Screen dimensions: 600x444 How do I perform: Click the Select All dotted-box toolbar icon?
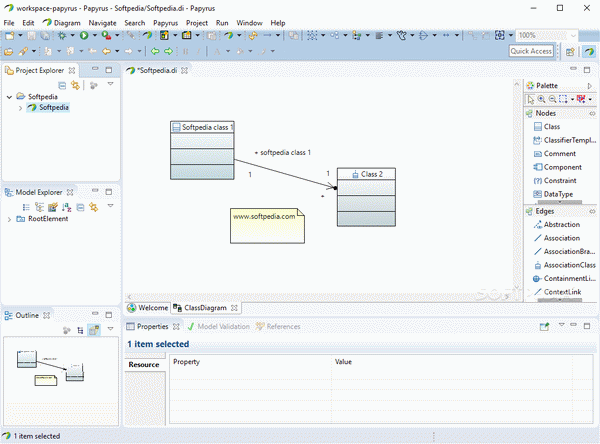click(x=312, y=36)
